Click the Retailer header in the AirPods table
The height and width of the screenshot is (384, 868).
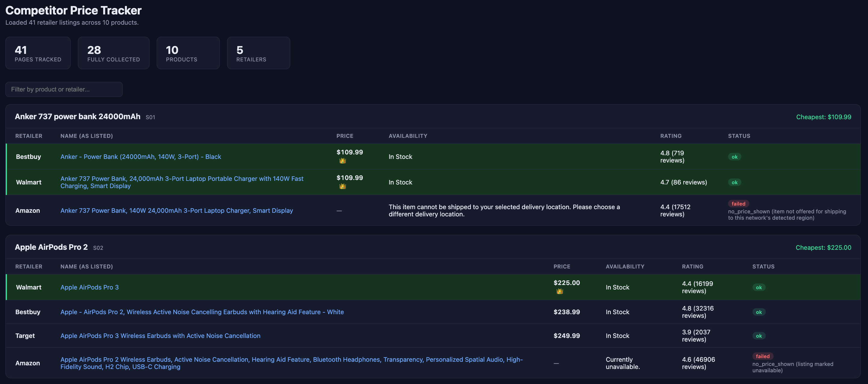pos(29,266)
